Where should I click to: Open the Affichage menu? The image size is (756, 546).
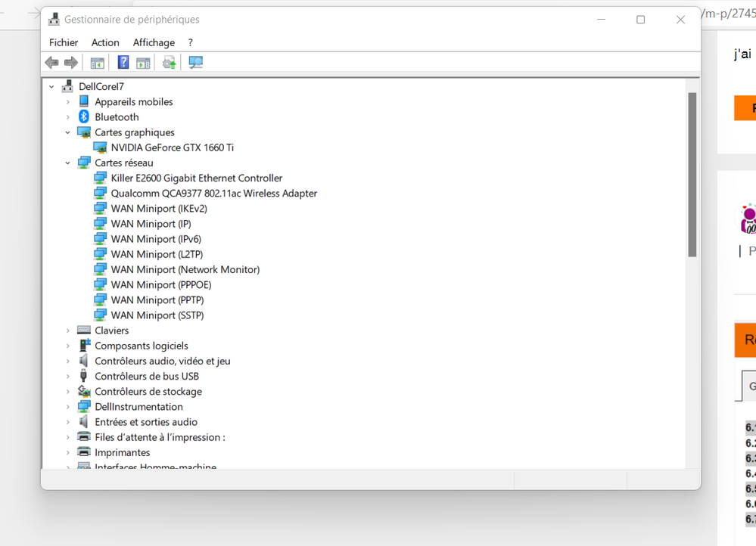tap(154, 42)
